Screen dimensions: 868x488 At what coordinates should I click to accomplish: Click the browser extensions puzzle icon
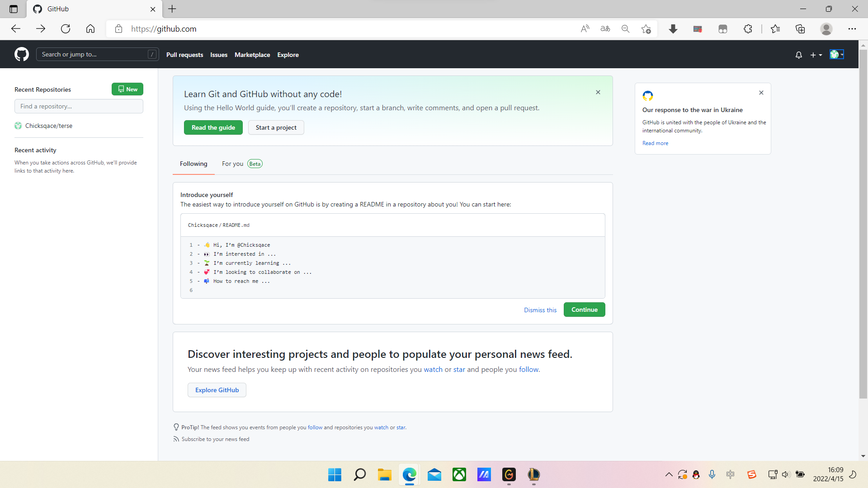pyautogui.click(x=748, y=29)
